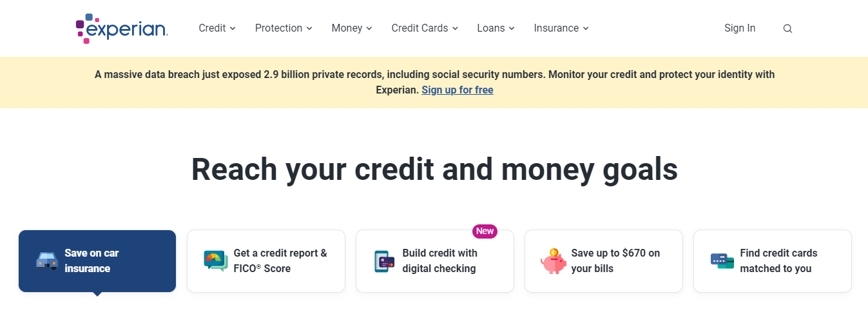Click the pink piggy bank icon
Screen dimensions: 868x314
pos(553,261)
